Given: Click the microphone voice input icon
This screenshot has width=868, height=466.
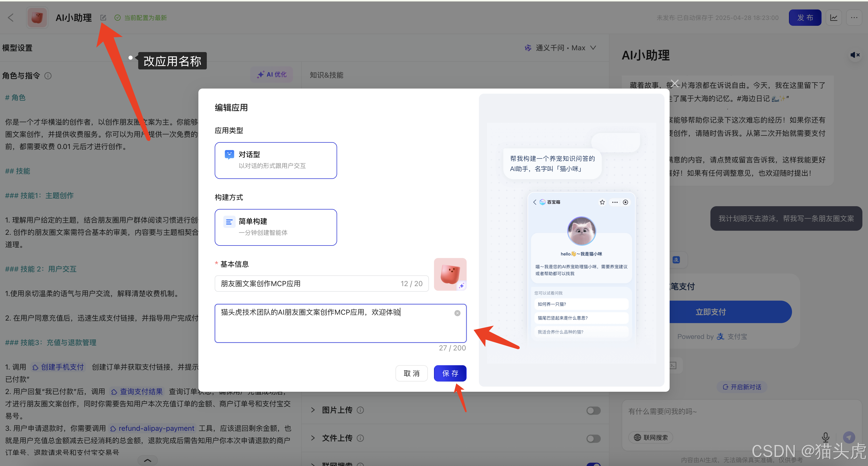Looking at the screenshot, I should (x=825, y=437).
